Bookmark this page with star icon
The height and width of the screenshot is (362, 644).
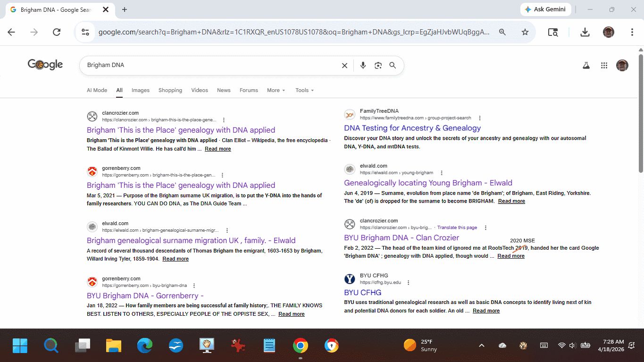[x=525, y=32]
